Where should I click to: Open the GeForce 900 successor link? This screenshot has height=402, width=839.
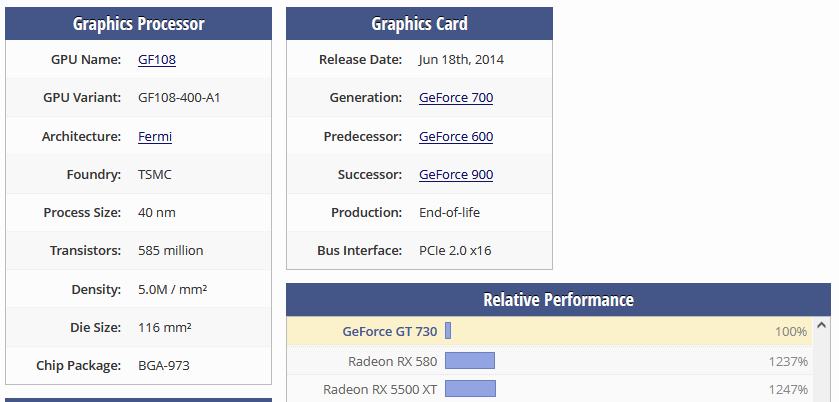pyautogui.click(x=456, y=175)
